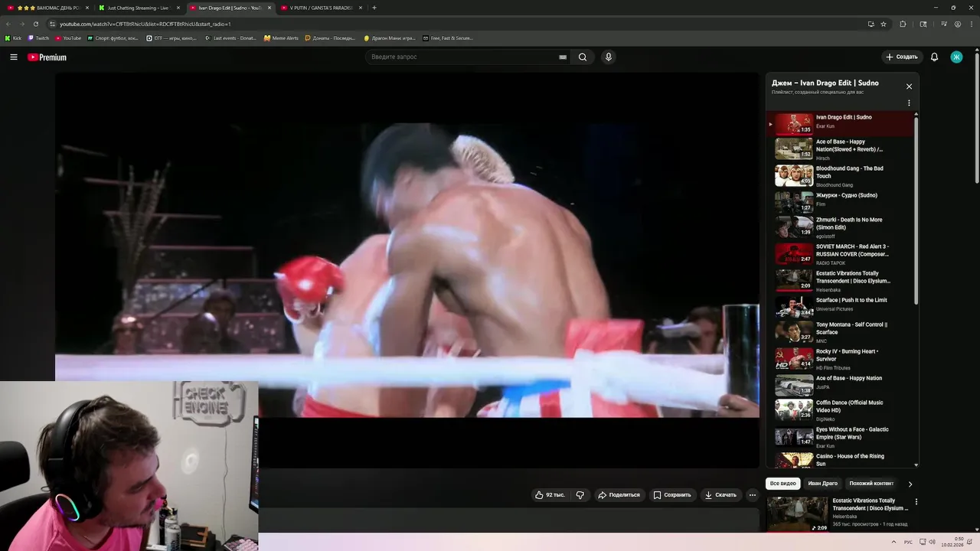Switch to the ВАНОМАС ДЕНЬ browser tab
Viewport: 980px width, 551px height.
(47, 8)
